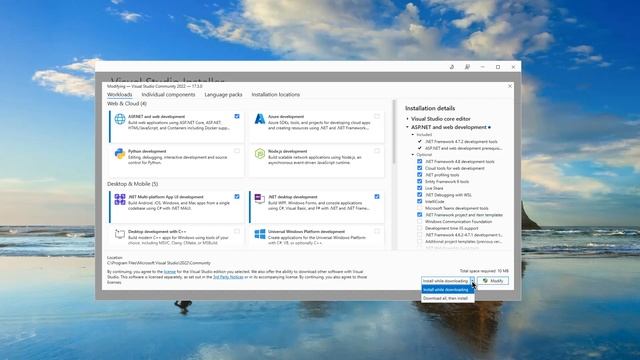This screenshot has width=640, height=360.
Task: Click the Community installation location path
Action: (x=159, y=263)
